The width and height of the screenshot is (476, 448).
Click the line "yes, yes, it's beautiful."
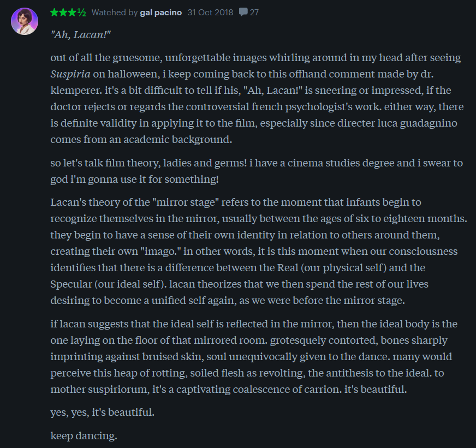click(x=102, y=412)
